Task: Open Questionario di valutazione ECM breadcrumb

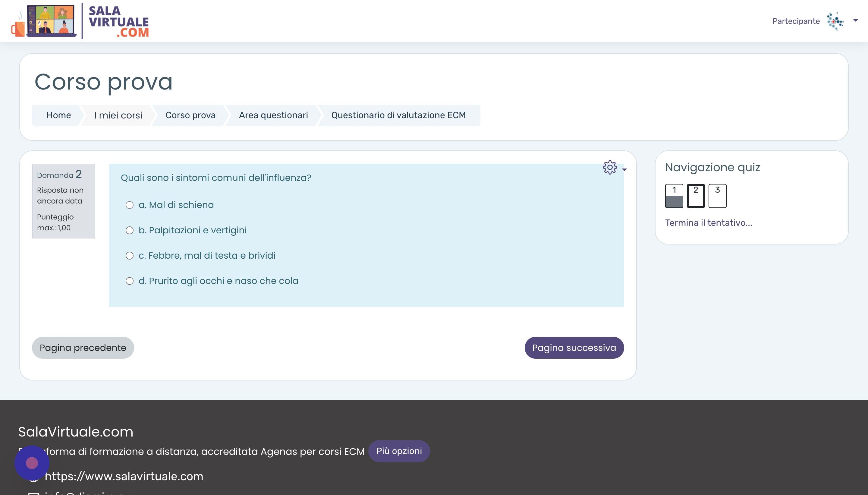Action: pos(398,115)
